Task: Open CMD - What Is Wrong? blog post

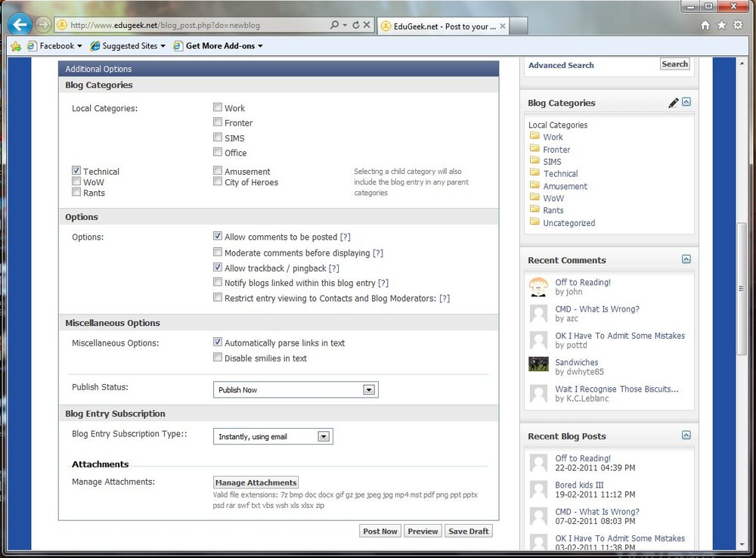Action: 597,512
